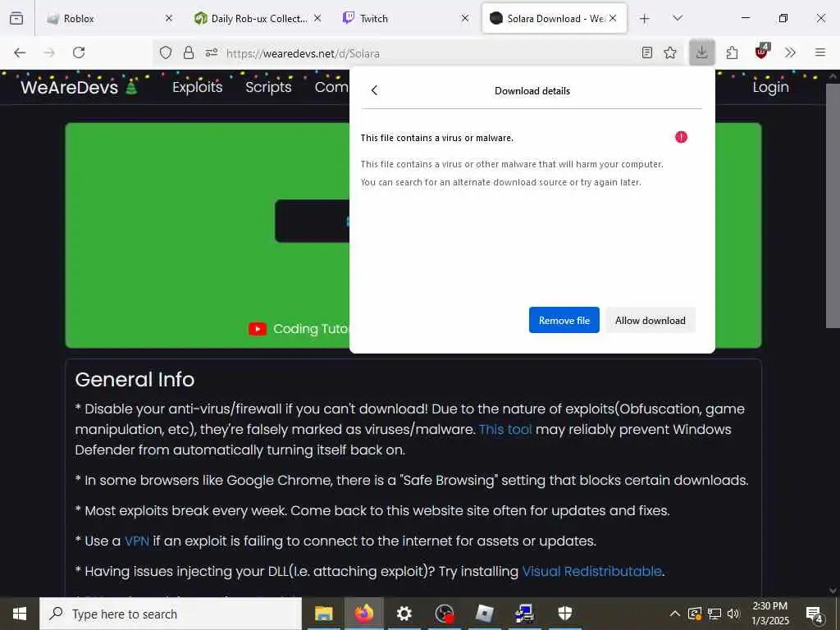Switch to Daily Rob-ux Collect tab

(259, 19)
